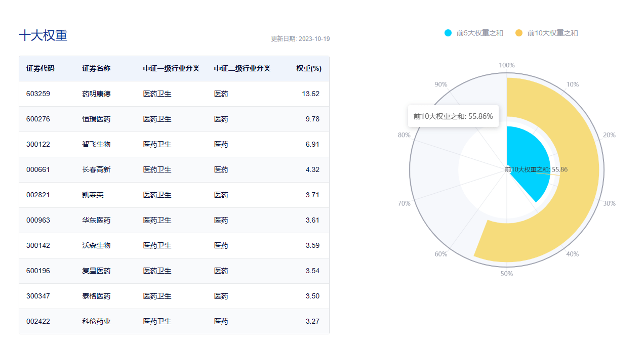Screen dimensions: 644x348
Task: Toggle the 前5大权重之和 legend blue dot
Action: pos(448,33)
